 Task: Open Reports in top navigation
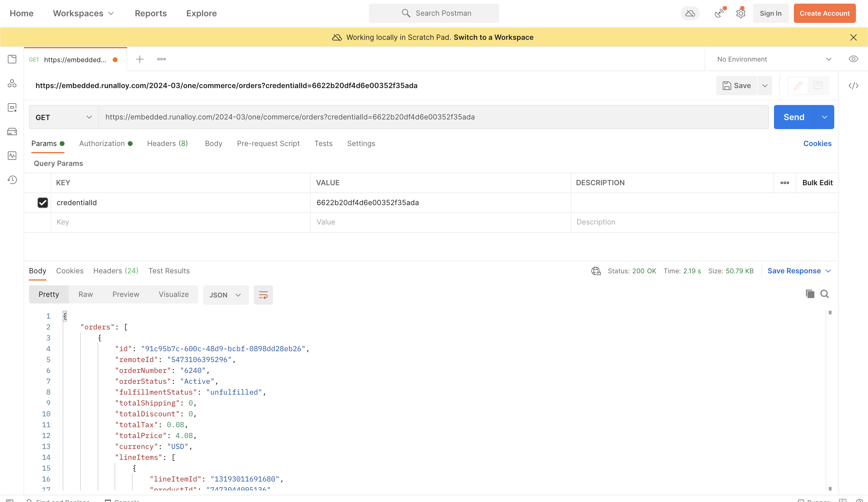click(x=150, y=13)
